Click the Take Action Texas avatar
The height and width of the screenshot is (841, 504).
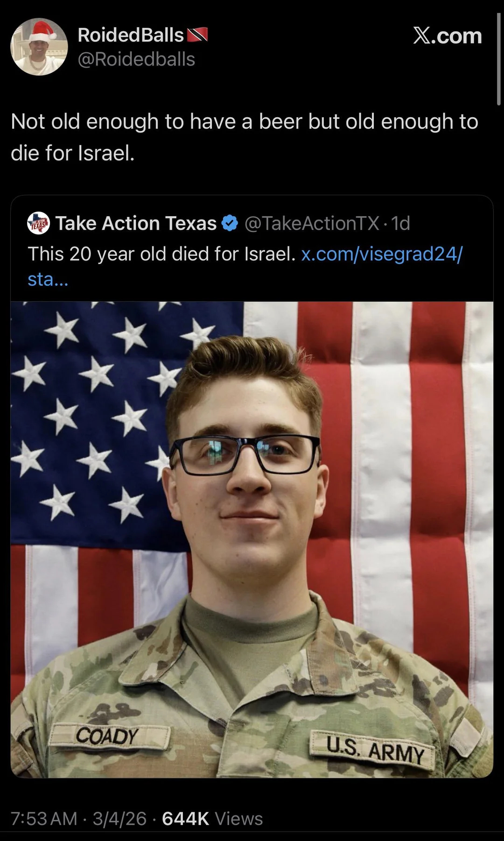39,223
